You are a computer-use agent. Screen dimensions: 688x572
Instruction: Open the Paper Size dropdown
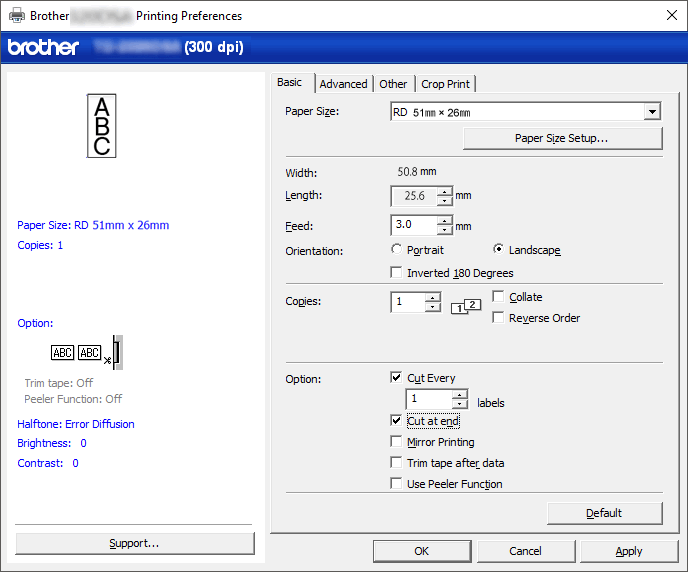[x=652, y=112]
